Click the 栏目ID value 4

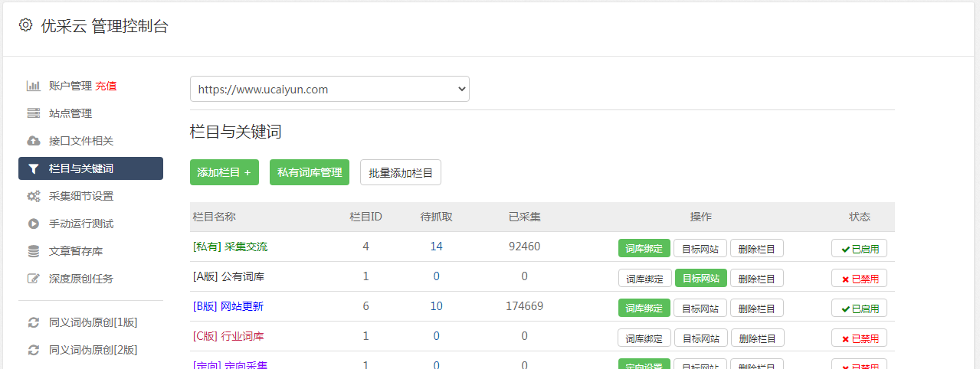click(365, 247)
